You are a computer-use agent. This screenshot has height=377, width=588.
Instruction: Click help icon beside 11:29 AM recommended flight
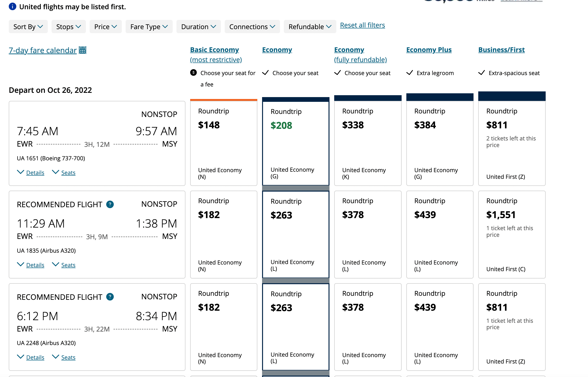(x=110, y=204)
